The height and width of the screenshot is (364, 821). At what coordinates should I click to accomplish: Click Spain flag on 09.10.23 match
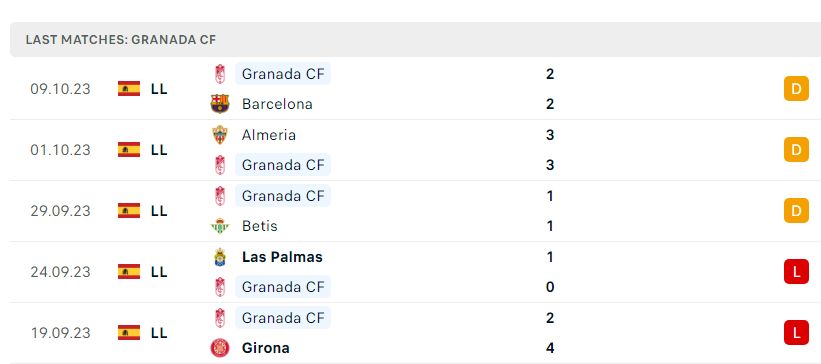coord(129,89)
